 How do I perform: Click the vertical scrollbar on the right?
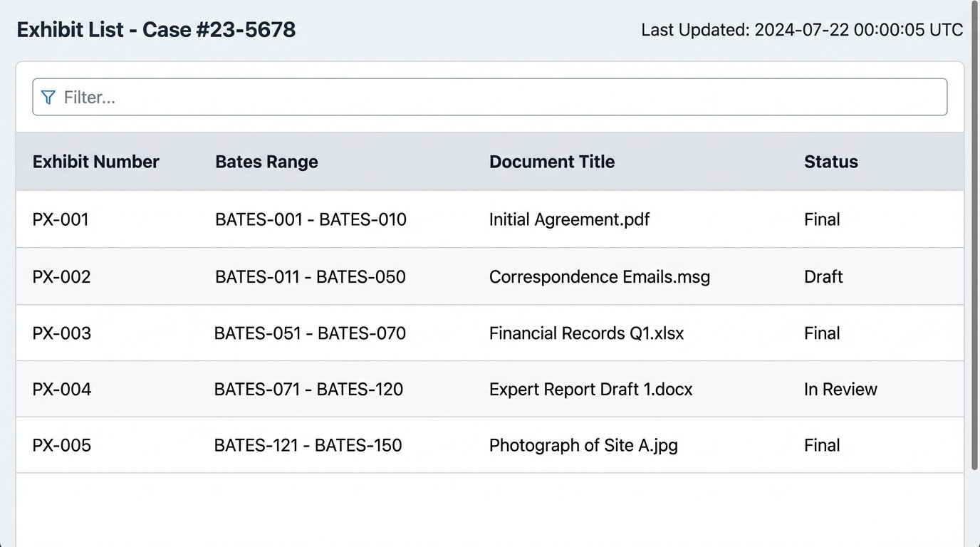[x=974, y=235]
